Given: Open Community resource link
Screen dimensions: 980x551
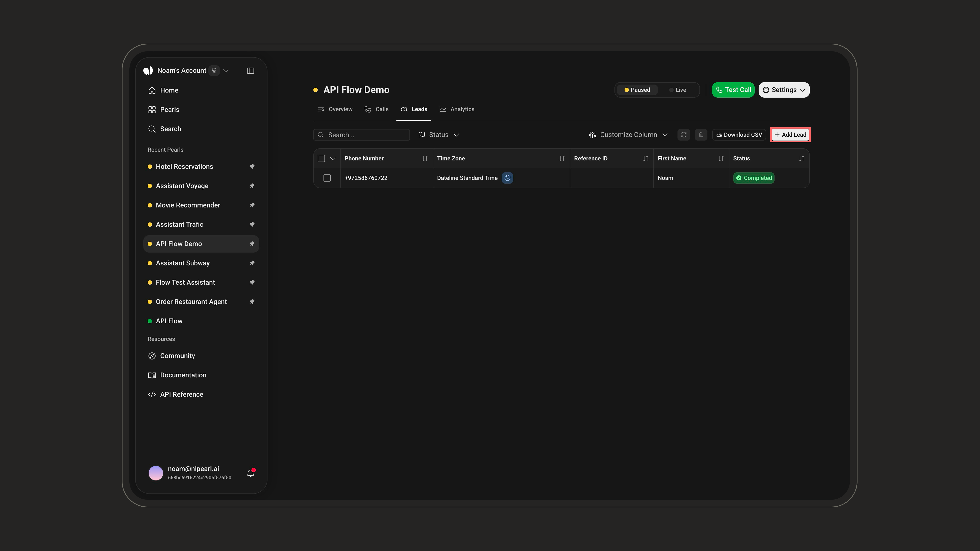Looking at the screenshot, I should 201,356.
